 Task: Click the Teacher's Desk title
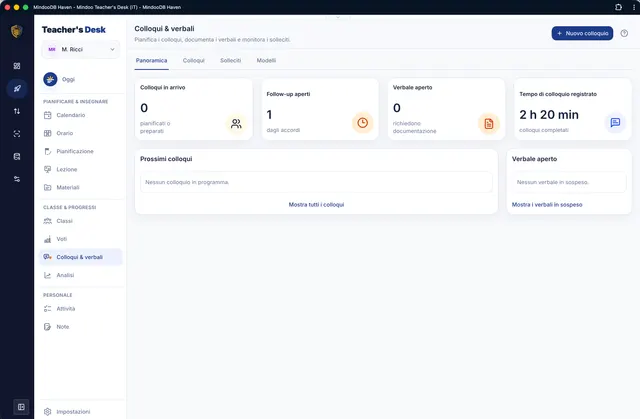(x=73, y=30)
